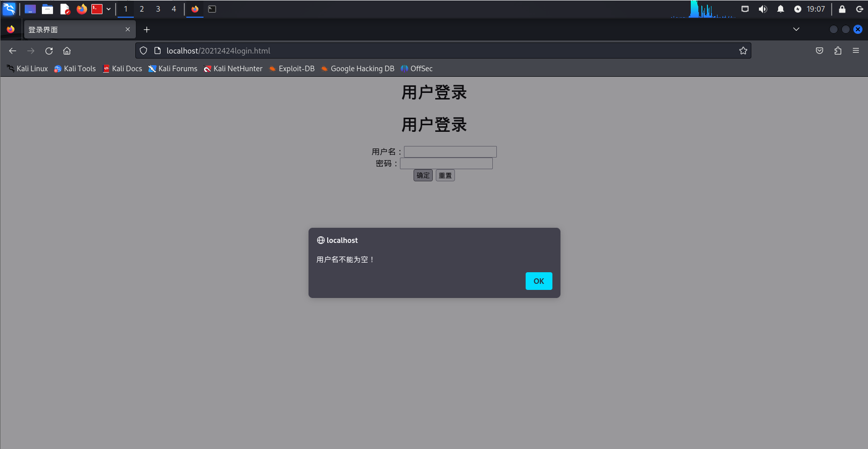
Task: Launch Firefox from the panel launcher
Action: [82, 9]
